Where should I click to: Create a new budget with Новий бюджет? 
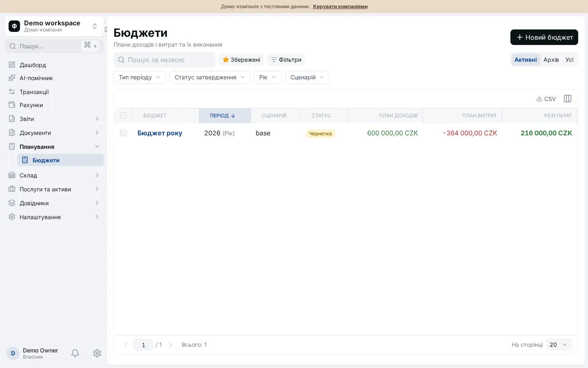(x=544, y=37)
